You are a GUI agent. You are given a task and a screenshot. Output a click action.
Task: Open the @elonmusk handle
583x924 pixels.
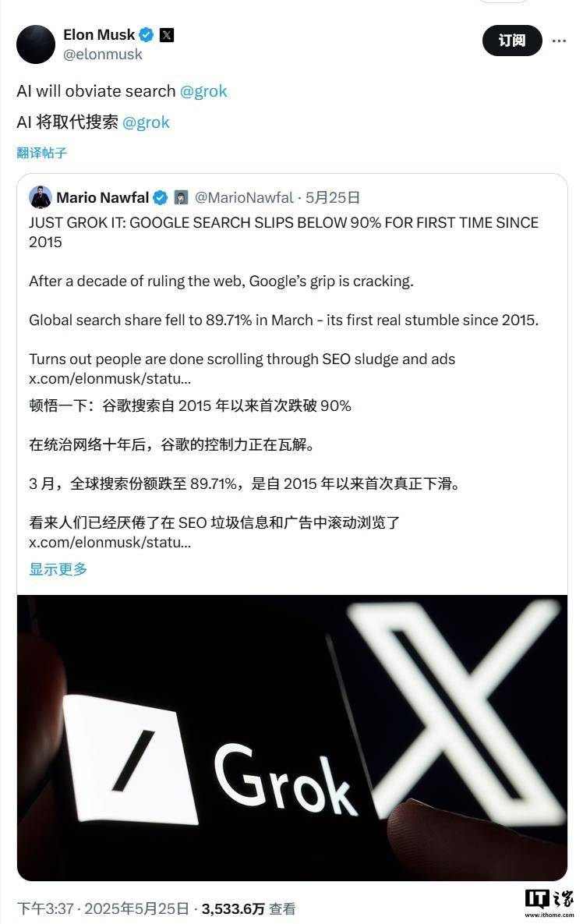pyautogui.click(x=102, y=55)
